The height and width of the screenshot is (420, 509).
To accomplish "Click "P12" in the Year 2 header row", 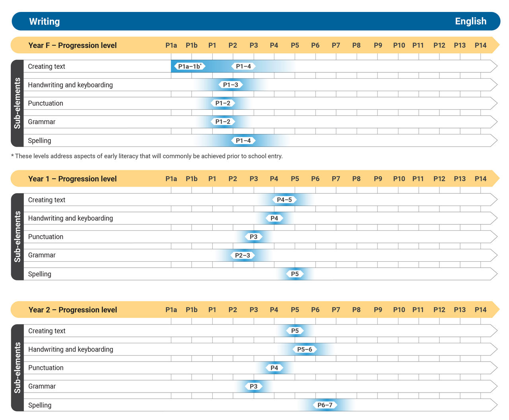I will coord(439,310).
